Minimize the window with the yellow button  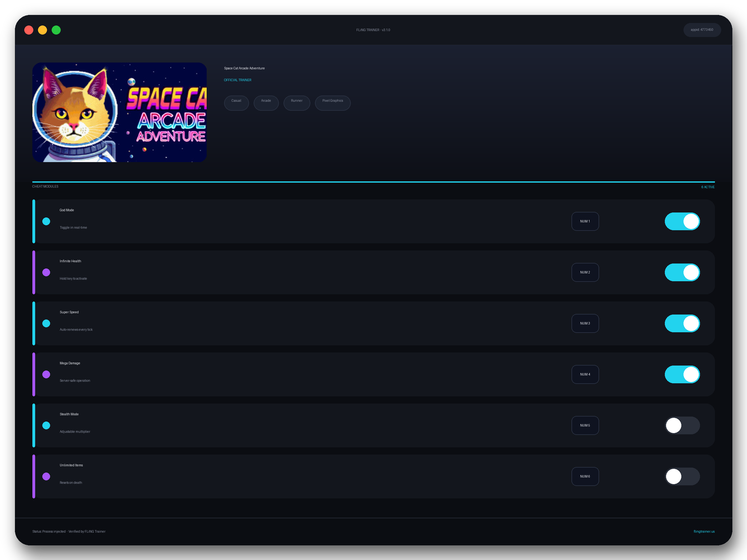(43, 30)
